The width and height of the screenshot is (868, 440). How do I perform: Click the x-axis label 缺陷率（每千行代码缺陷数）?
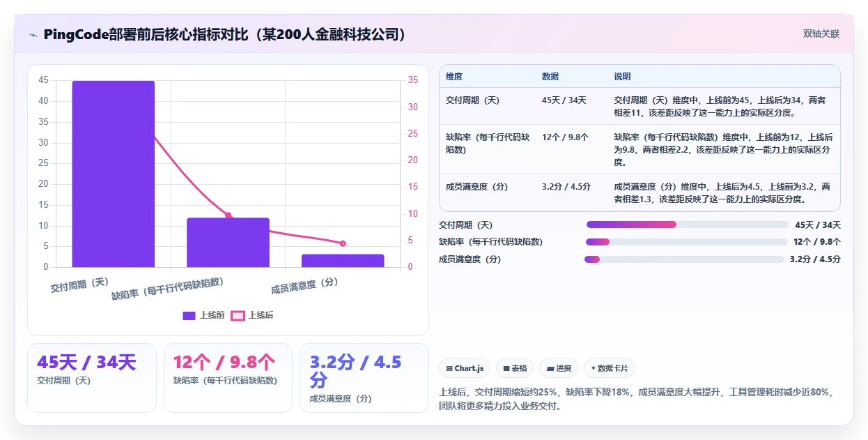click(168, 289)
